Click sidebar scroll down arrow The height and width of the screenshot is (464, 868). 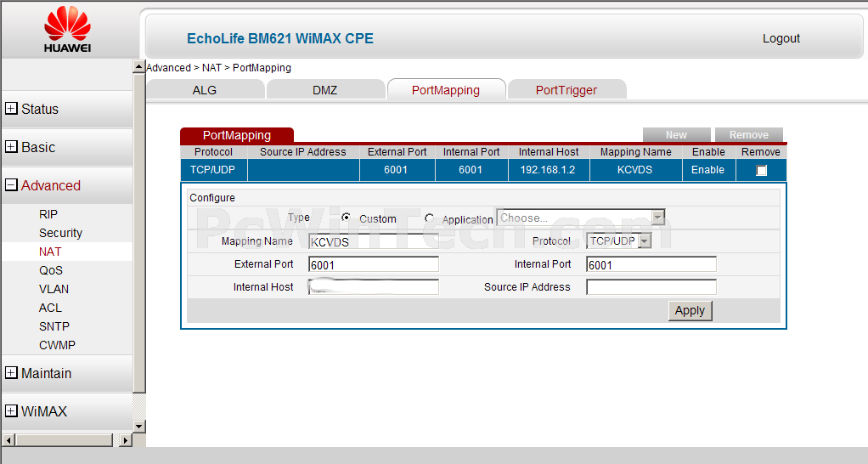click(139, 427)
